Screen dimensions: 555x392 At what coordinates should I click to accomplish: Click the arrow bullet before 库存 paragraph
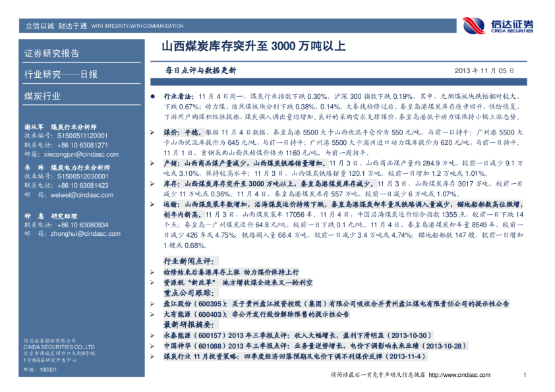[x=154, y=185]
